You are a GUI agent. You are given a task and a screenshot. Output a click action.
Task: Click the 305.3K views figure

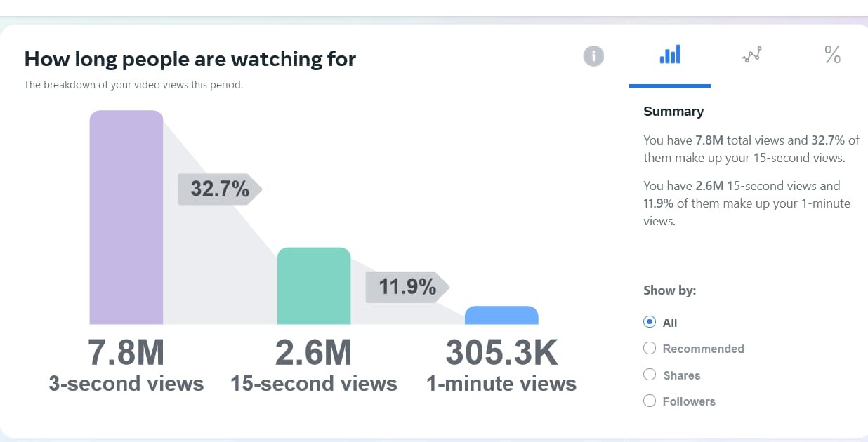[501, 352]
